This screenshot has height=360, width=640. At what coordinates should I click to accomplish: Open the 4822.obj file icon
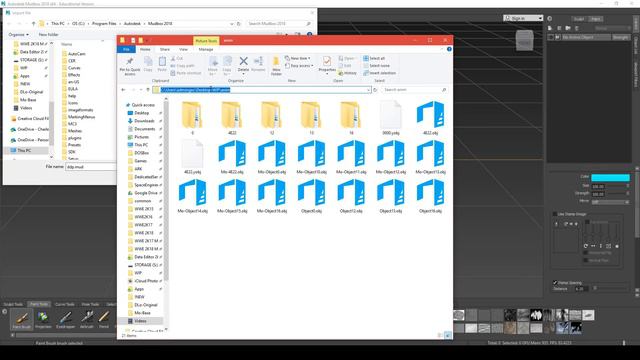[430, 115]
